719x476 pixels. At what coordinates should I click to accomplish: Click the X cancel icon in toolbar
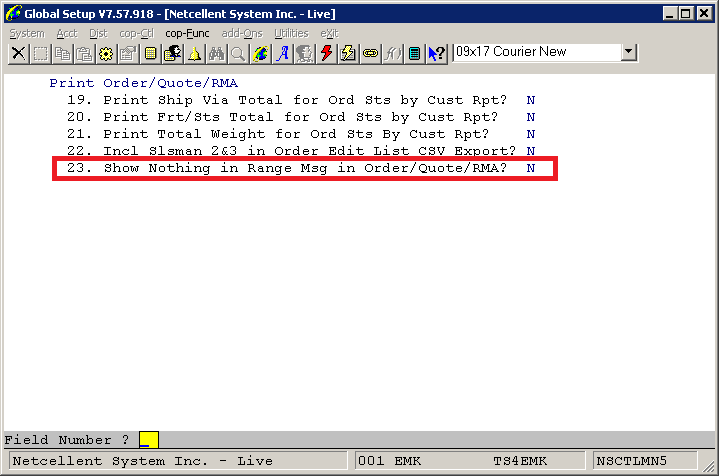click(x=18, y=53)
